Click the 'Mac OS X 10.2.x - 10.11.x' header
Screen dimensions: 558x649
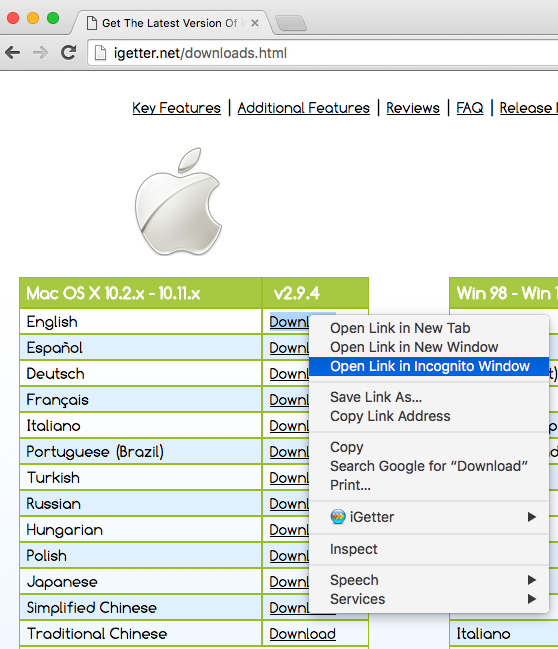point(141,293)
